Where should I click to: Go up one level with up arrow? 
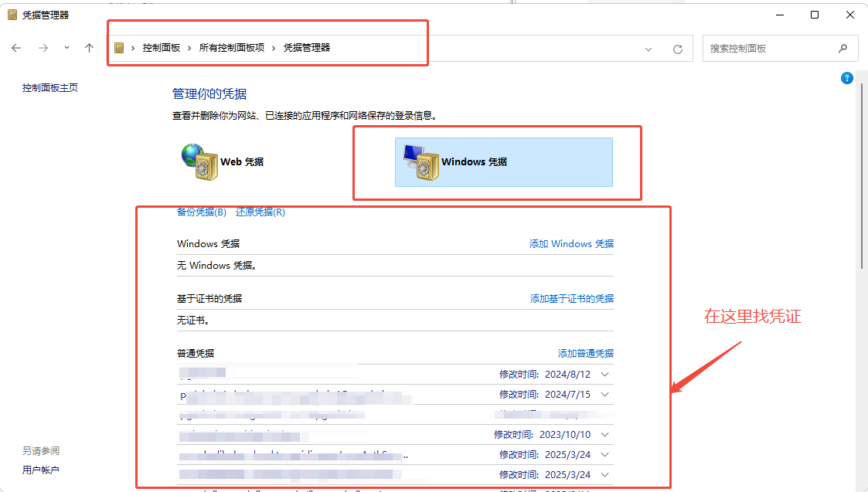point(89,48)
